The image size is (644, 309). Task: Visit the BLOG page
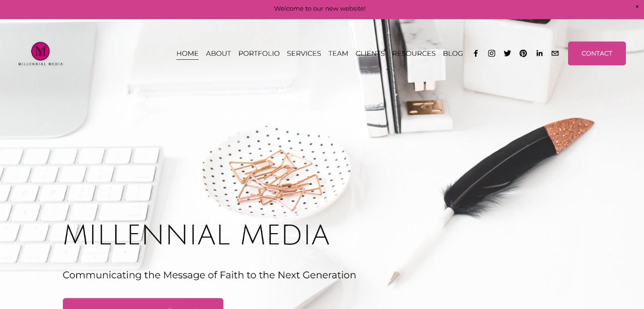click(453, 53)
